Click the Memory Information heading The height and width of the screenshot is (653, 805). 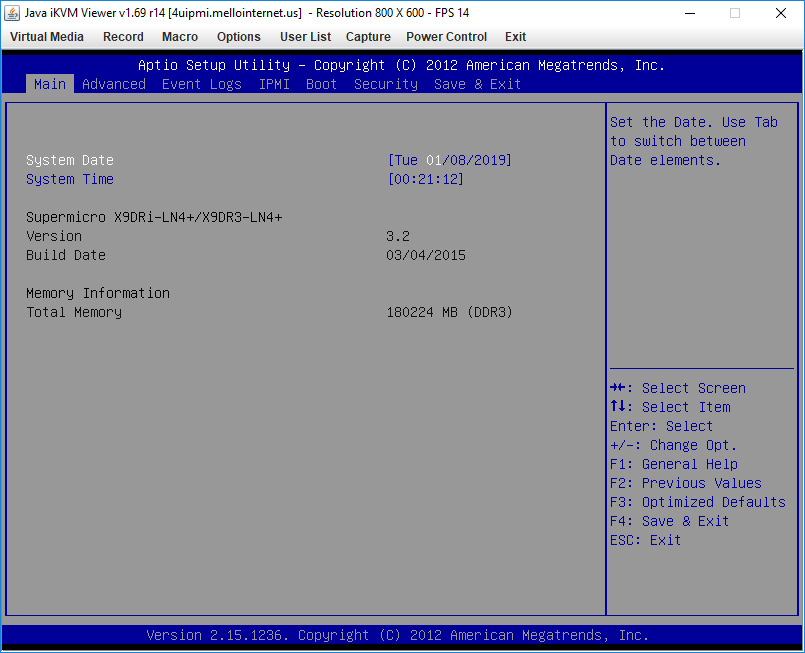coord(98,293)
